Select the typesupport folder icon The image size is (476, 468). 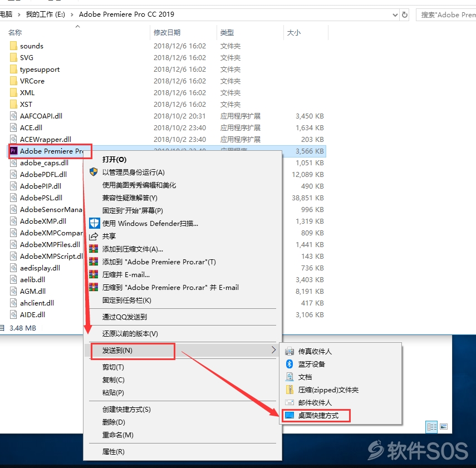coord(13,69)
